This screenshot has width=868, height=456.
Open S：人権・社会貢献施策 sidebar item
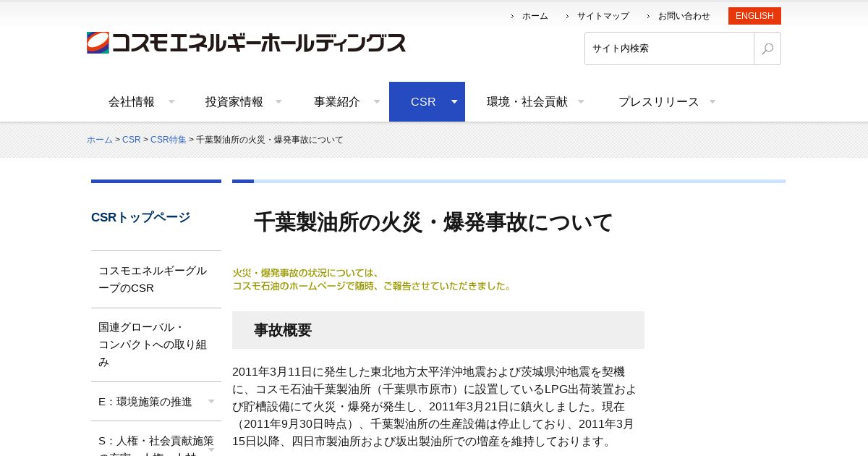pos(156,440)
